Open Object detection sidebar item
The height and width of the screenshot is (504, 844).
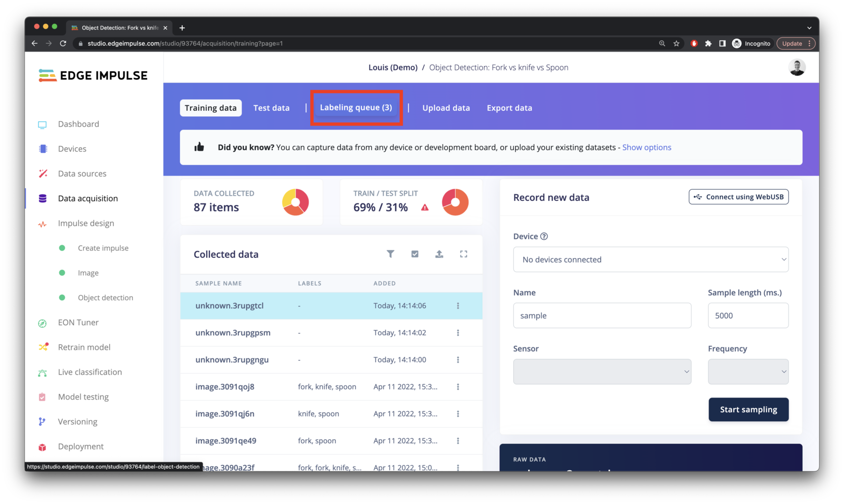[105, 297]
